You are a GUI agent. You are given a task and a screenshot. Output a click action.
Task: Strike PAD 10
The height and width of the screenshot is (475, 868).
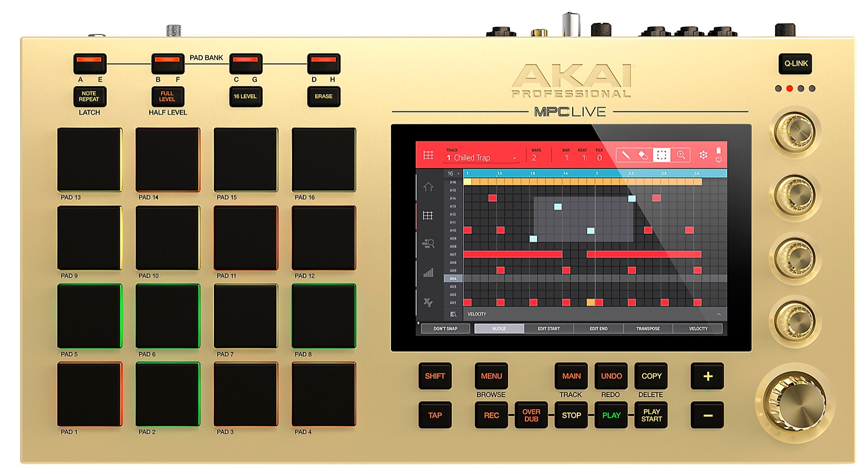[168, 238]
